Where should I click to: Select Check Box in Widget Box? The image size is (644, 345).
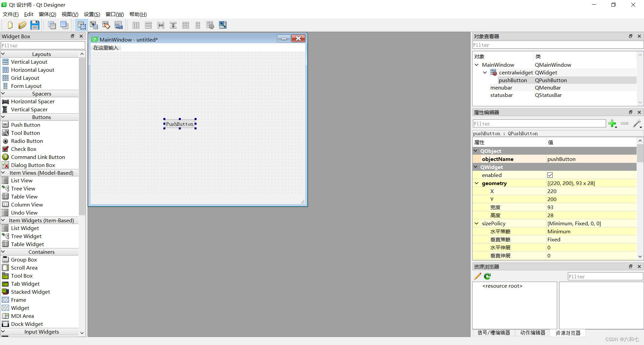(x=23, y=149)
